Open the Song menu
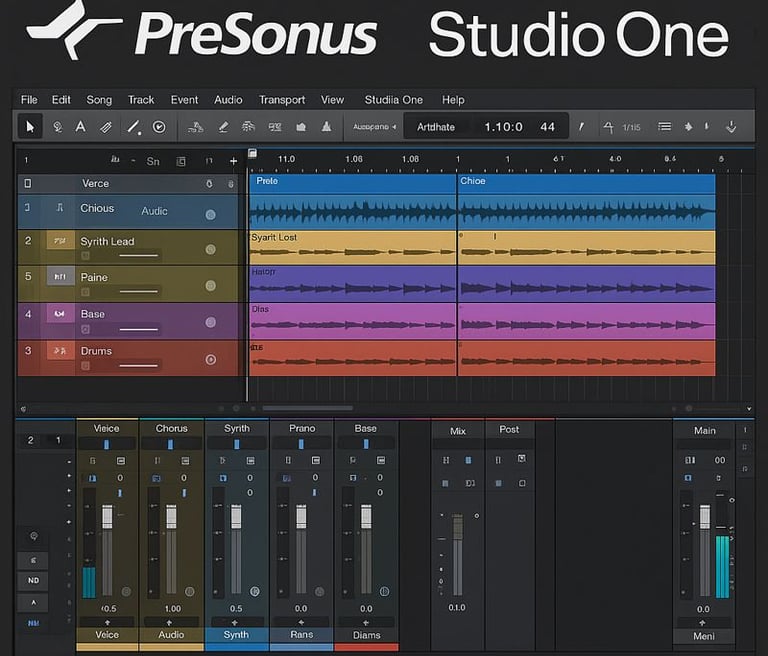The width and height of the screenshot is (768, 656). point(99,100)
